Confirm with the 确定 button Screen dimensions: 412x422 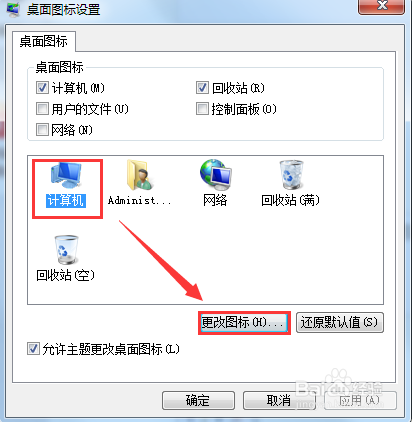click(x=198, y=400)
